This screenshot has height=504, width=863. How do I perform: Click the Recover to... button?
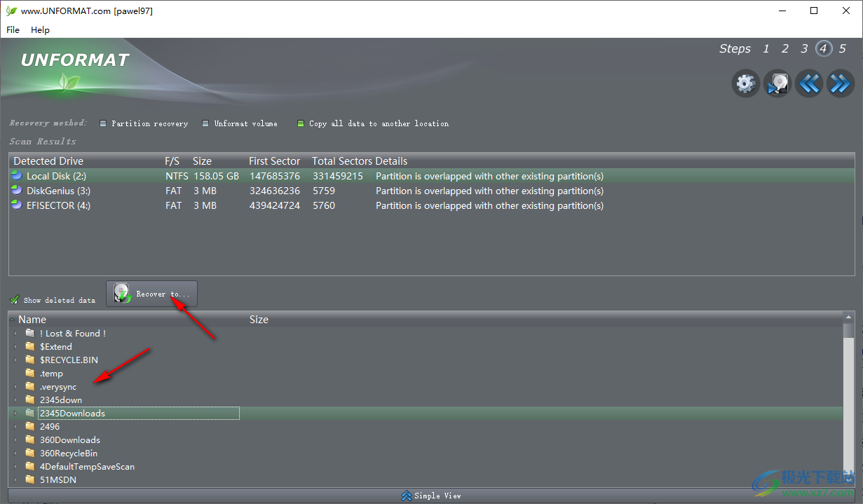pos(151,294)
